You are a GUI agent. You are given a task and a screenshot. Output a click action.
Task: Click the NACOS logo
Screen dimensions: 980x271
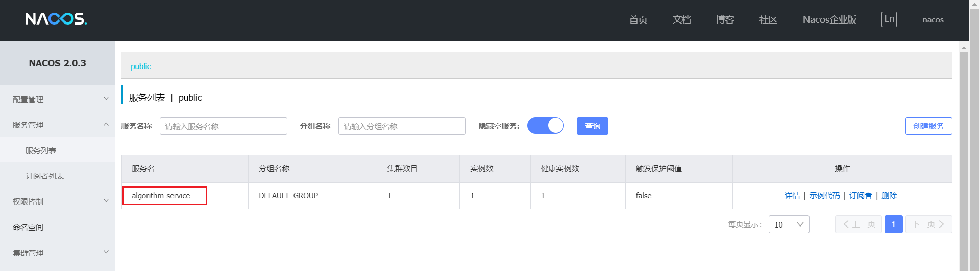point(56,19)
